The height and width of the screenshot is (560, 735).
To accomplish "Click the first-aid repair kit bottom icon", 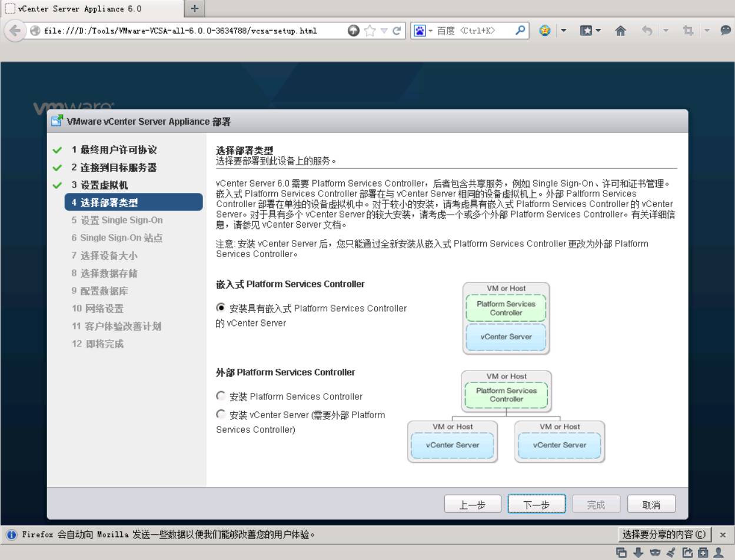I will pyautogui.click(x=703, y=552).
